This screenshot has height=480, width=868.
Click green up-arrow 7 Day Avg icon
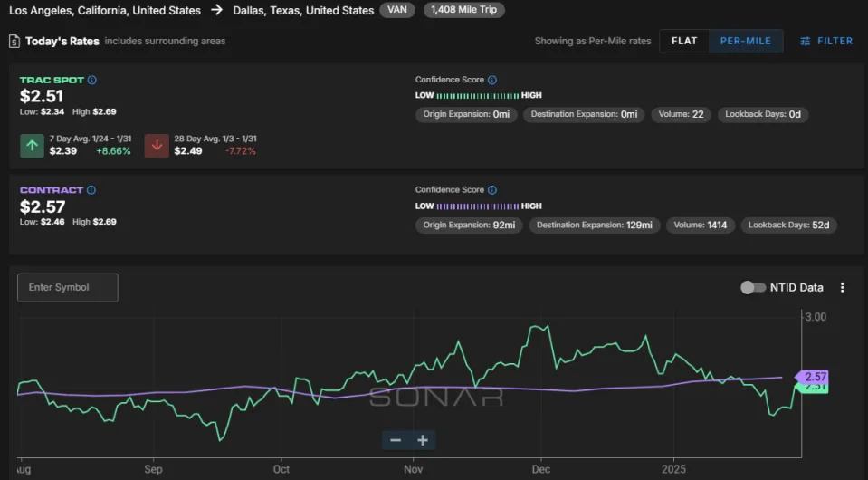pos(32,146)
